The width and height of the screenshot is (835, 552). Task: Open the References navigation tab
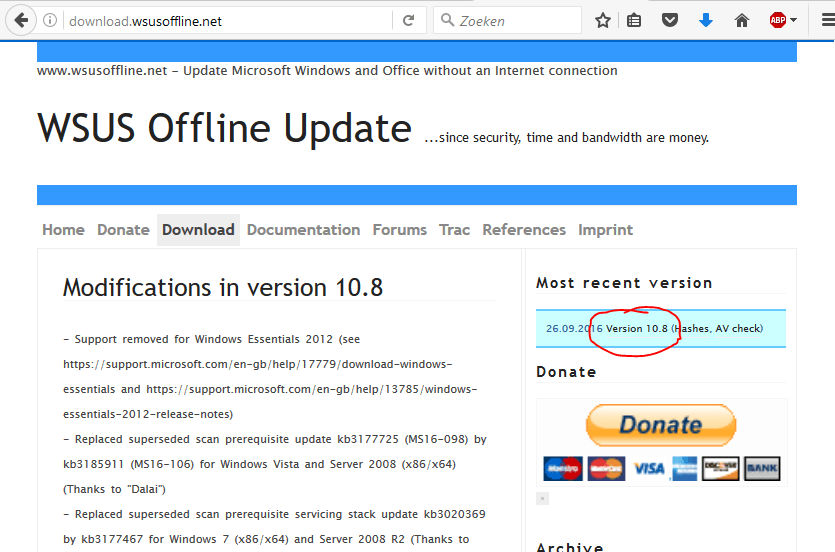coord(524,230)
